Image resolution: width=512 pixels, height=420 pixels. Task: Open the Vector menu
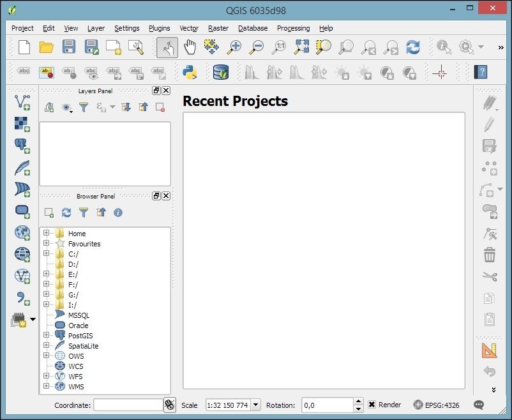pyautogui.click(x=189, y=28)
